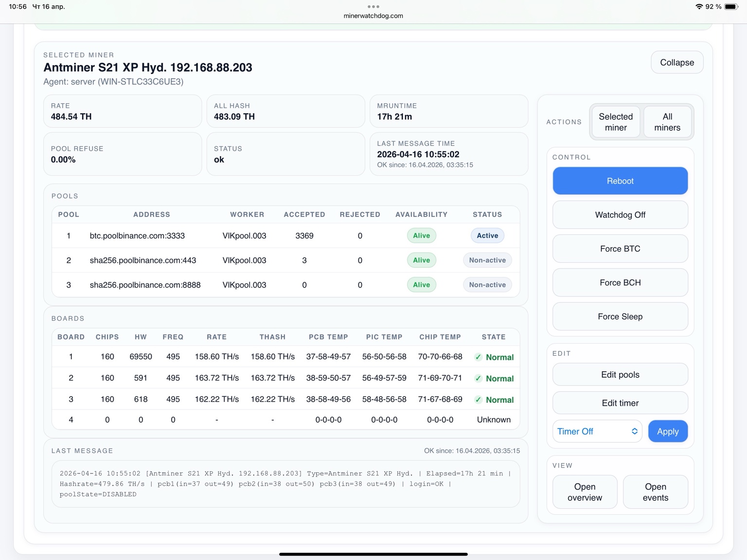Click Alive badge for btc.poolbinance.com:3333

click(x=421, y=235)
